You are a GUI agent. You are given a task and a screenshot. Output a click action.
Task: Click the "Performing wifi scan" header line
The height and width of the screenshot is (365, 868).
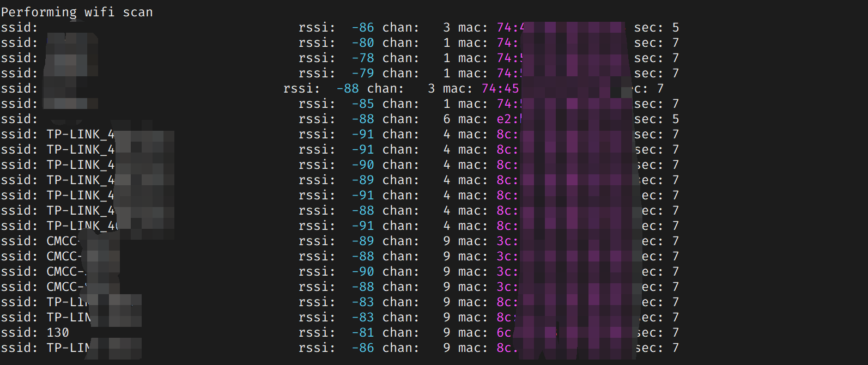77,12
